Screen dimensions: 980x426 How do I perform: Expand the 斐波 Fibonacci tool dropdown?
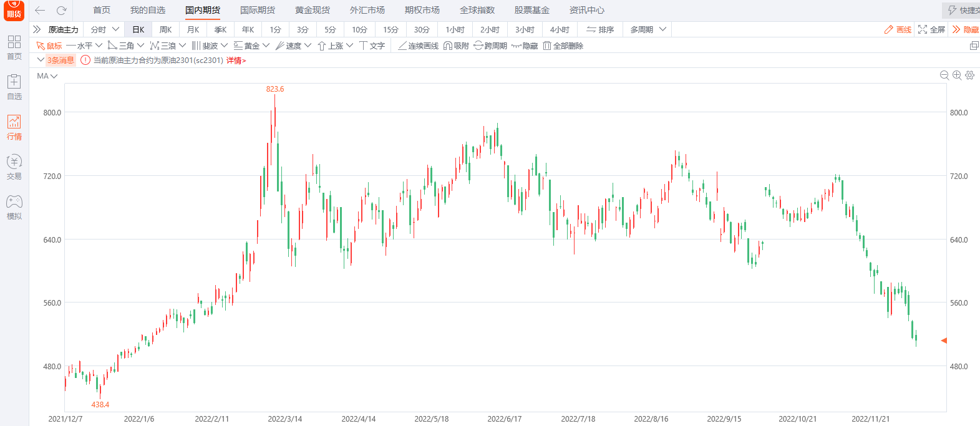[x=225, y=46]
